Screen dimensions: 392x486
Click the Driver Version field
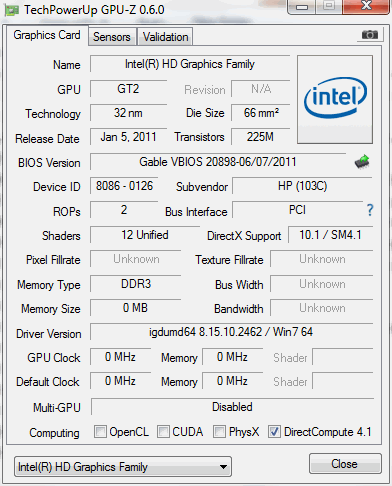pyautogui.click(x=231, y=332)
